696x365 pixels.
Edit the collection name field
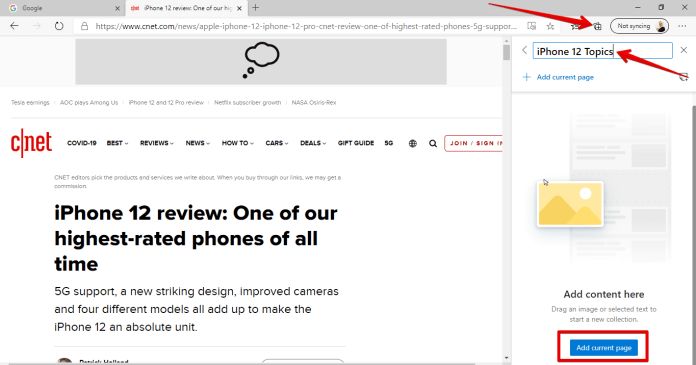point(603,51)
